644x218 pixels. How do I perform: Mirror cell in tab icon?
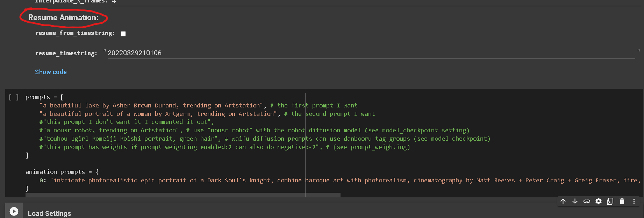(610, 201)
